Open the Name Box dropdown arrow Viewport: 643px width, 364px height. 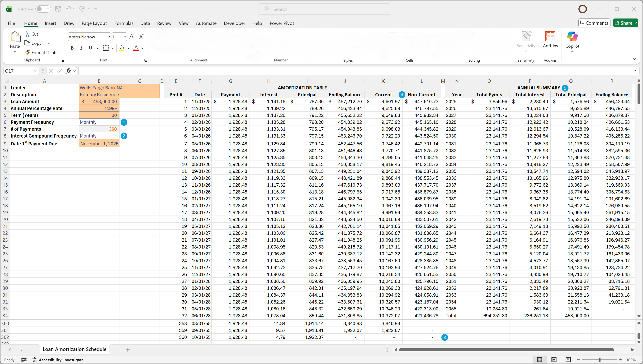tap(35, 71)
